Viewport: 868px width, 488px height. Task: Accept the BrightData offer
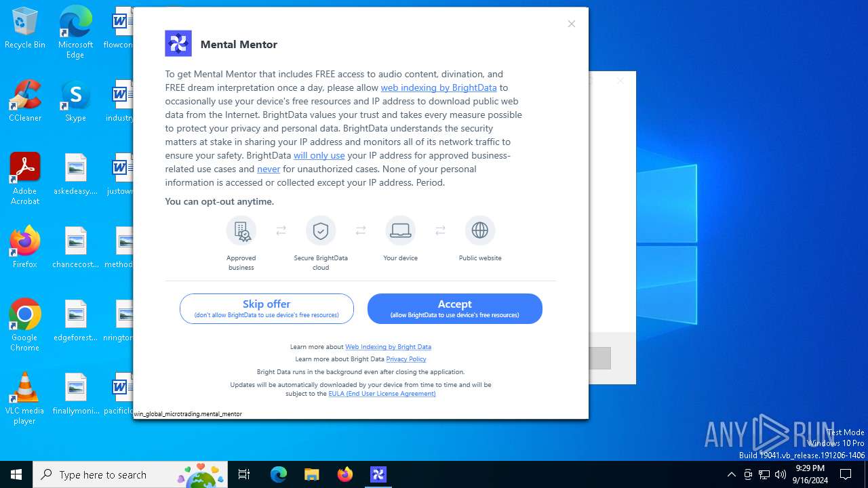454,309
